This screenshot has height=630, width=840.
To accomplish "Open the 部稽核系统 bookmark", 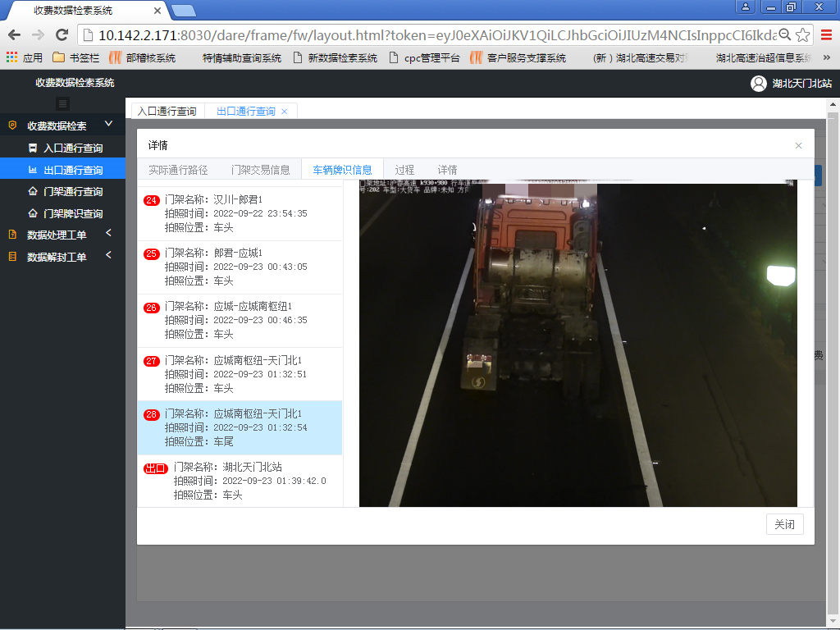I will (x=143, y=58).
